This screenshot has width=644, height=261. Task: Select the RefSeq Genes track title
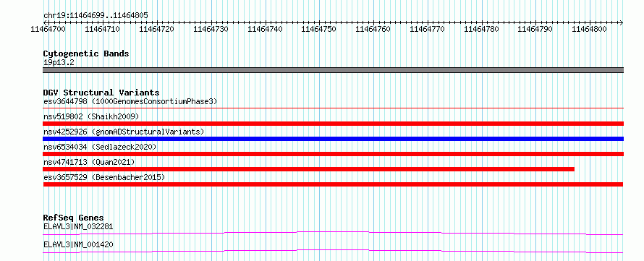tap(74, 218)
